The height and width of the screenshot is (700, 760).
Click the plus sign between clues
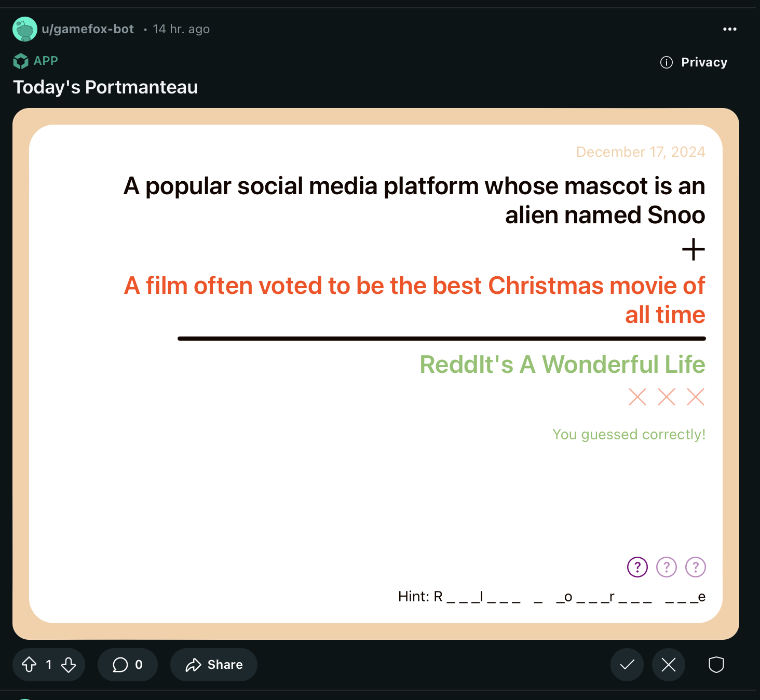[694, 250]
